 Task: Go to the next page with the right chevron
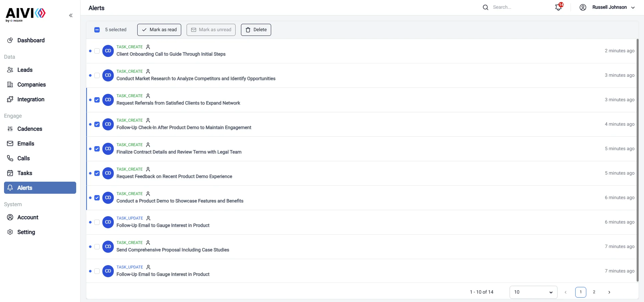coord(609,292)
